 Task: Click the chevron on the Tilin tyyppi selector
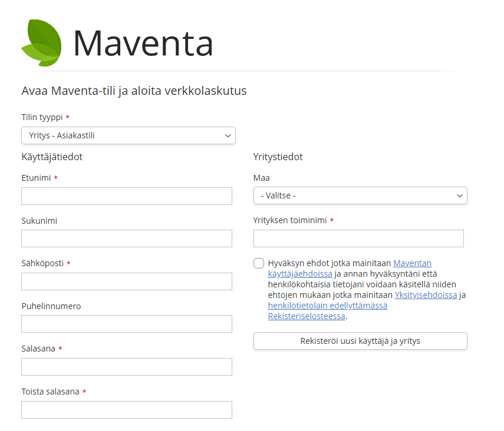(x=228, y=135)
